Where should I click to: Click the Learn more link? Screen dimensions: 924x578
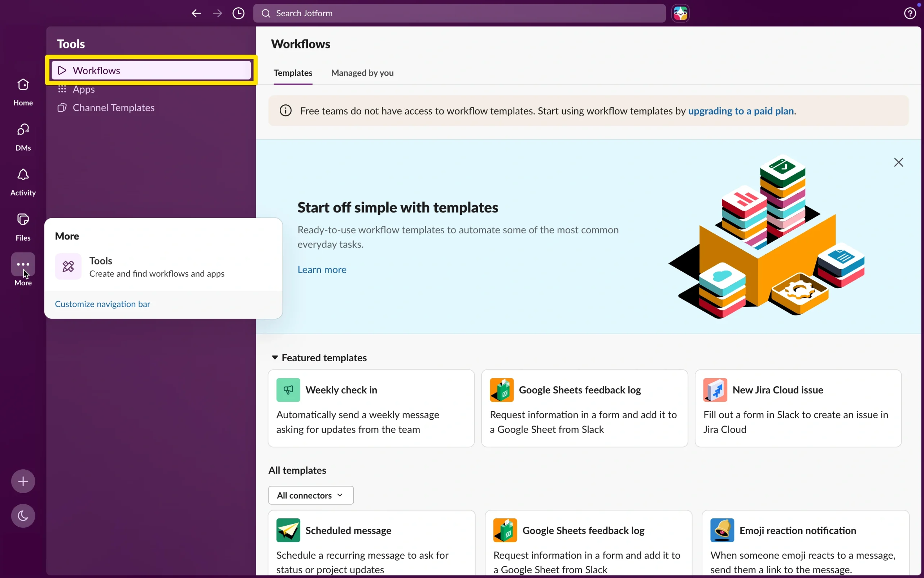(x=322, y=269)
